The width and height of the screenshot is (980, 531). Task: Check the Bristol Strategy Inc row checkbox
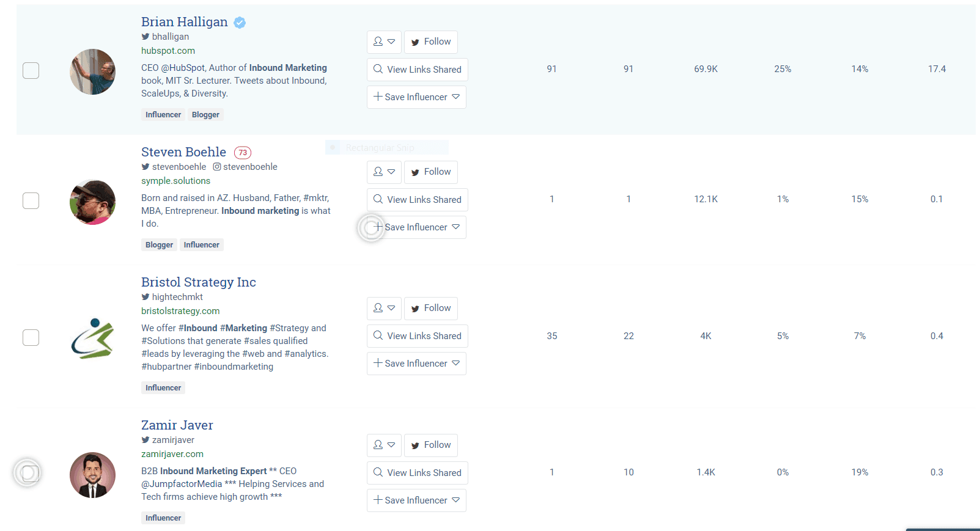click(31, 337)
